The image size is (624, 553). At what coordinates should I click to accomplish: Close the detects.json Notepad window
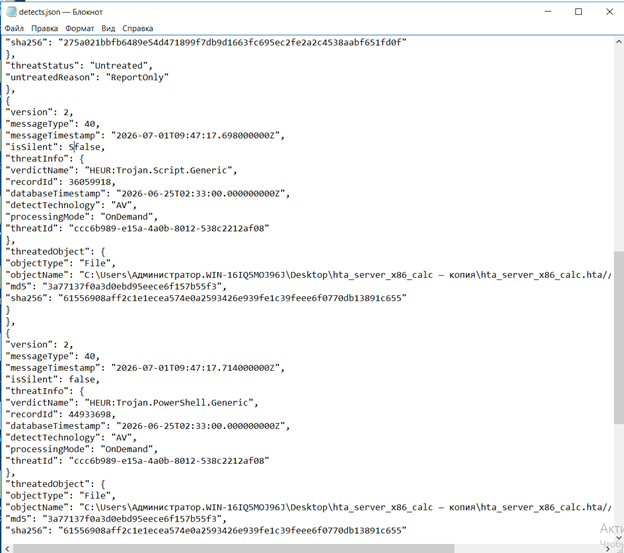609,12
